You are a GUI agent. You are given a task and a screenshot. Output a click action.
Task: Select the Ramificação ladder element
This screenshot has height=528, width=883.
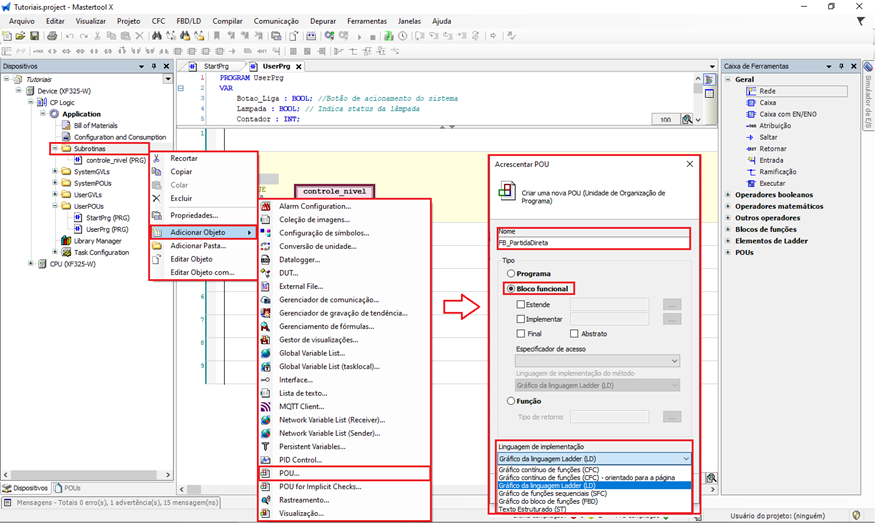pyautogui.click(x=779, y=172)
